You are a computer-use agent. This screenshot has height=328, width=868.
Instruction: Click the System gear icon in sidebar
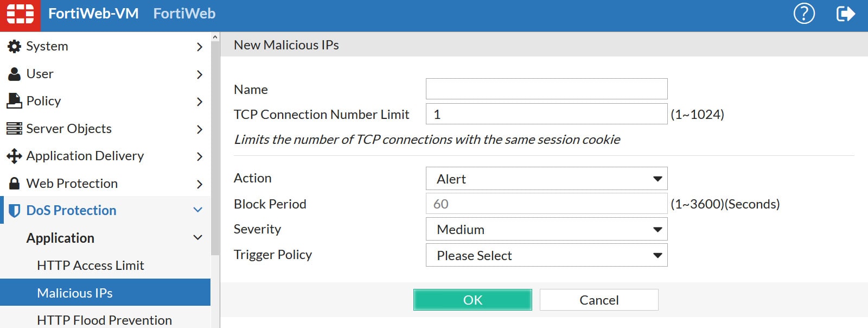[14, 46]
